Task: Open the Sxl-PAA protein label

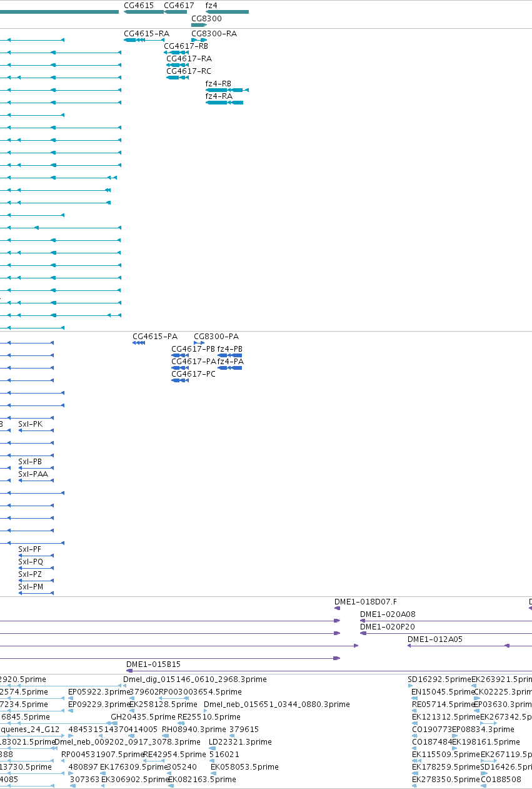Action: click(33, 474)
